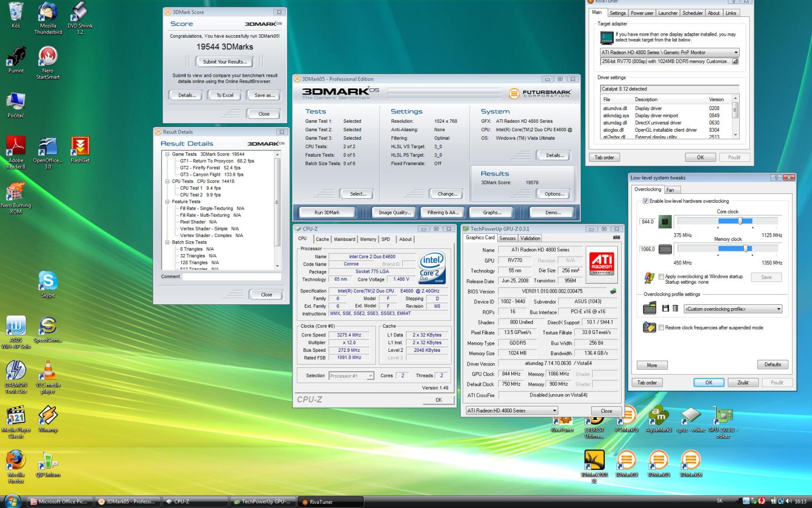
Task: Click Run 3DMark button
Action: tap(327, 213)
